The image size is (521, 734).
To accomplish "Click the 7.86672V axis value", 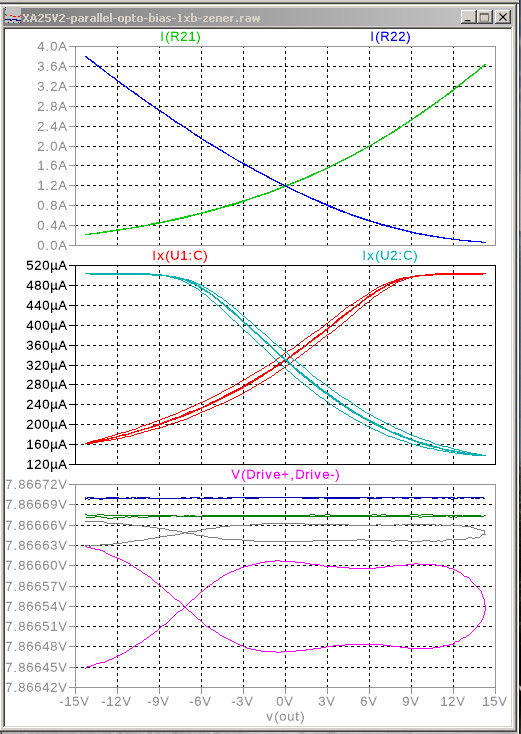I will [37, 484].
